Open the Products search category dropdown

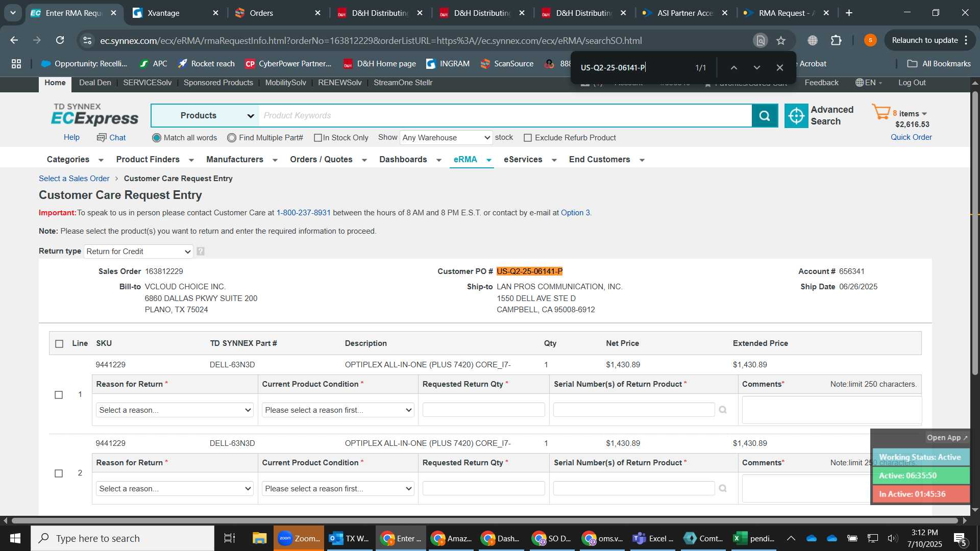[x=205, y=116]
